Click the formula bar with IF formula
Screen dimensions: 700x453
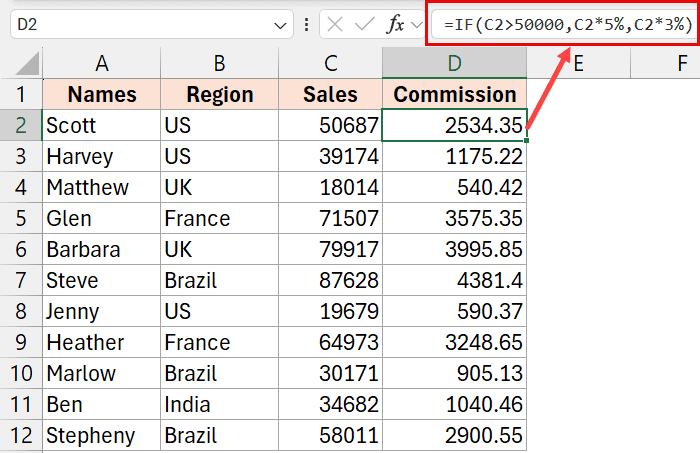[563, 24]
